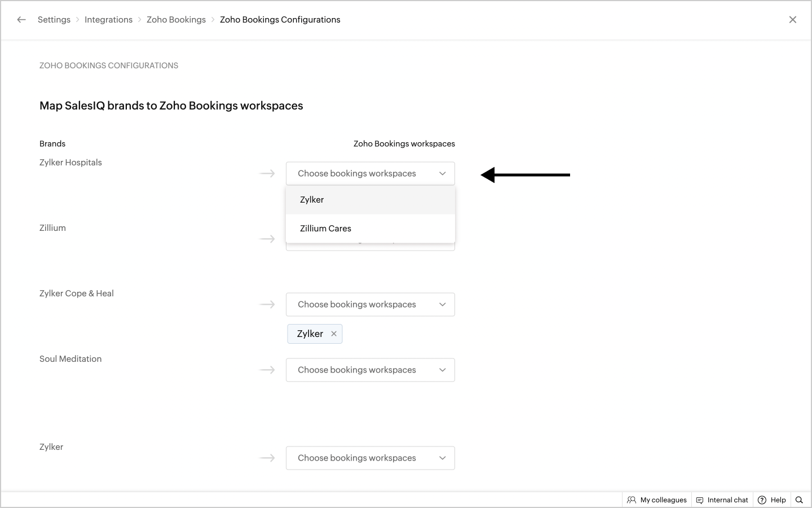Click the back arrow icon

coord(21,20)
